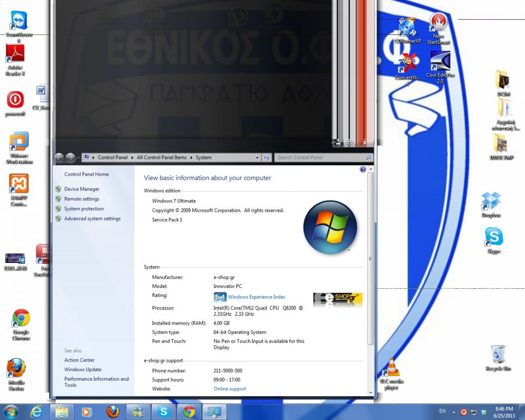This screenshot has height=420, width=525.
Task: Click the Windows Start button
Action: click(x=10, y=412)
